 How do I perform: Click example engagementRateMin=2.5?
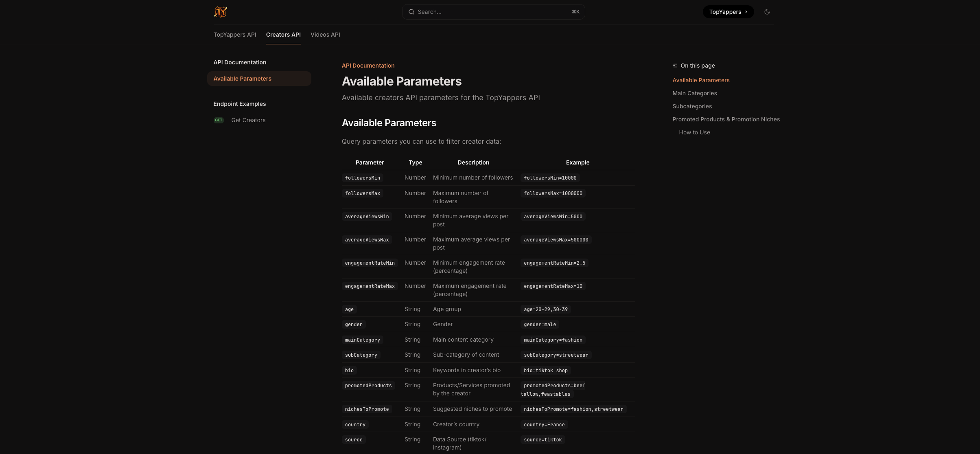[x=554, y=263]
